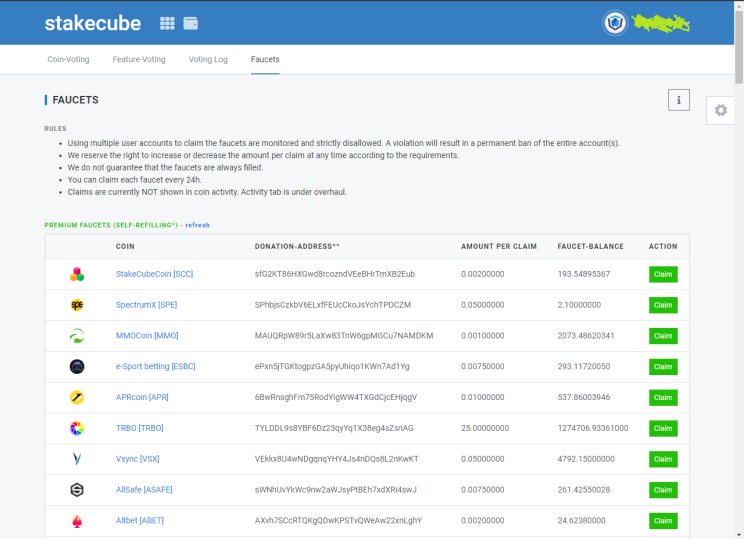Click the e-Sport betting logo icon
Viewport: 744px width, 539px height.
[x=77, y=367]
